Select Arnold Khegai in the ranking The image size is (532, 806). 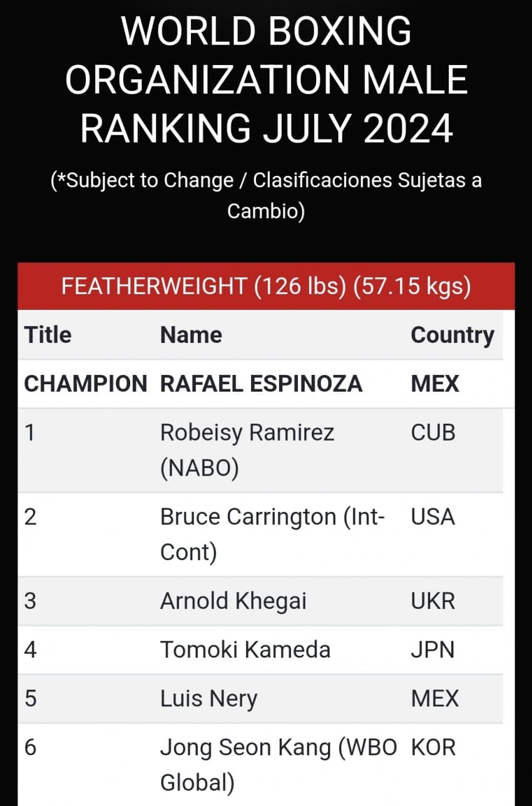[x=233, y=601]
